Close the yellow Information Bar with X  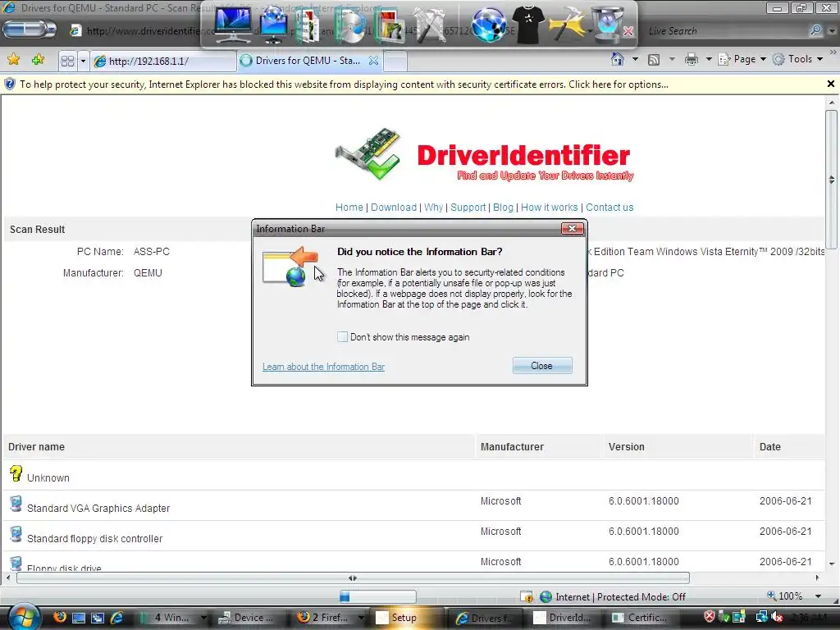pos(830,84)
